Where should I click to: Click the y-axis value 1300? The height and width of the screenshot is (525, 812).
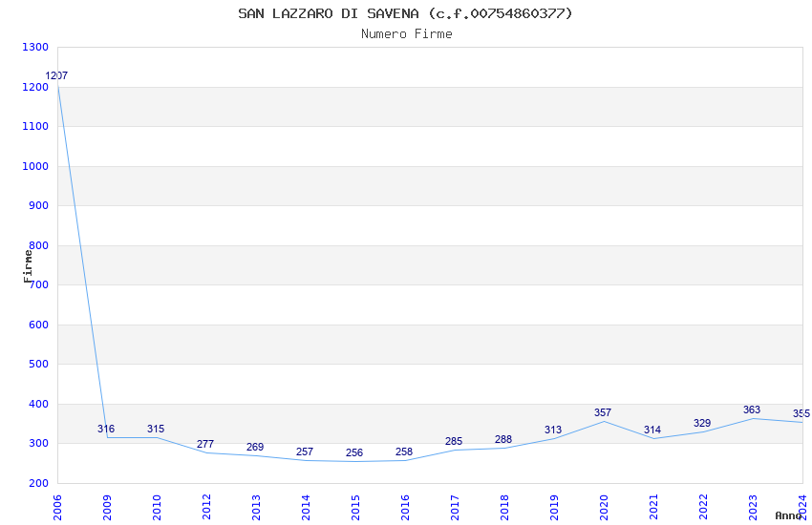[x=35, y=47]
